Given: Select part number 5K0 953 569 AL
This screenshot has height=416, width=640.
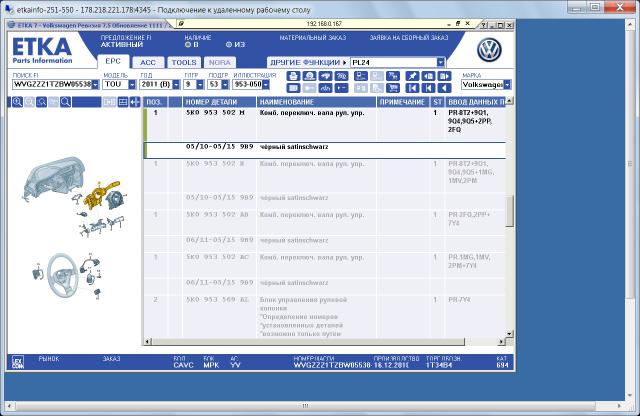Looking at the screenshot, I should [217, 300].
